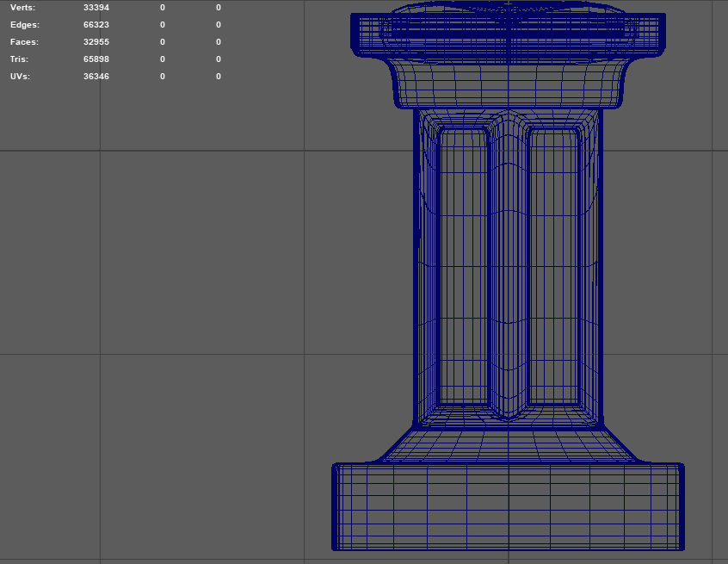Click the vertex count value 33394
The height and width of the screenshot is (564, 728).
(96, 8)
